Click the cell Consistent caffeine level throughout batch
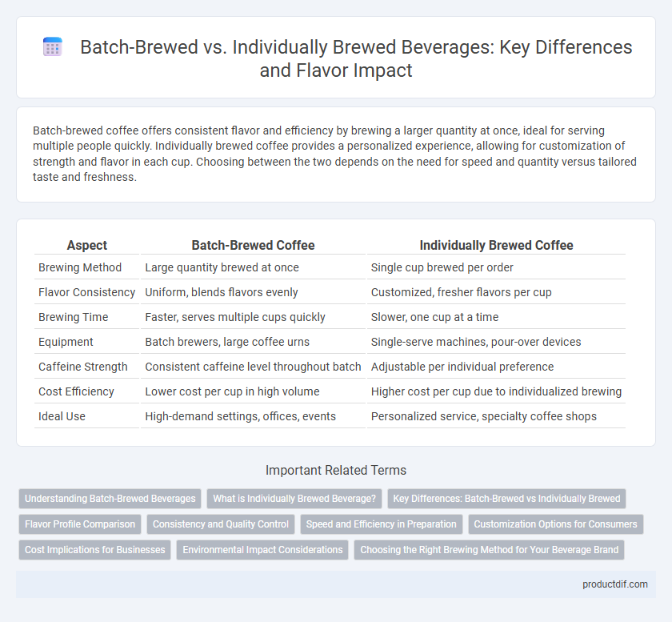Viewport: 672px width, 622px height. click(x=253, y=367)
